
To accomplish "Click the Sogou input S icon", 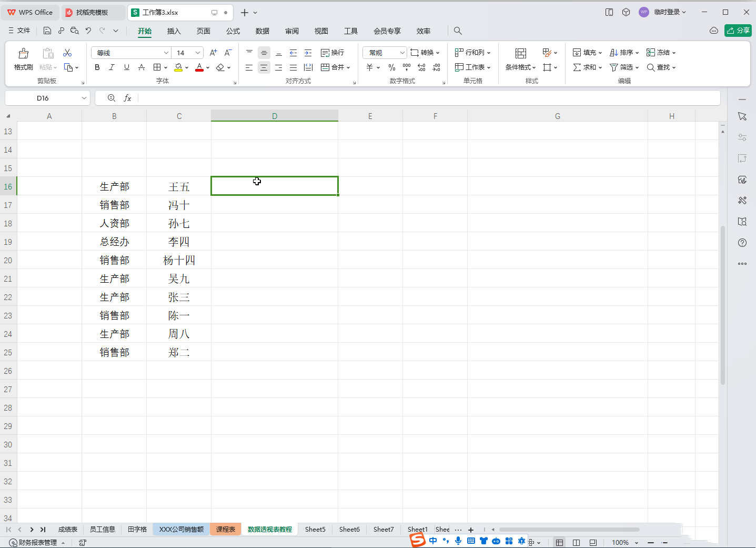I will [418, 540].
